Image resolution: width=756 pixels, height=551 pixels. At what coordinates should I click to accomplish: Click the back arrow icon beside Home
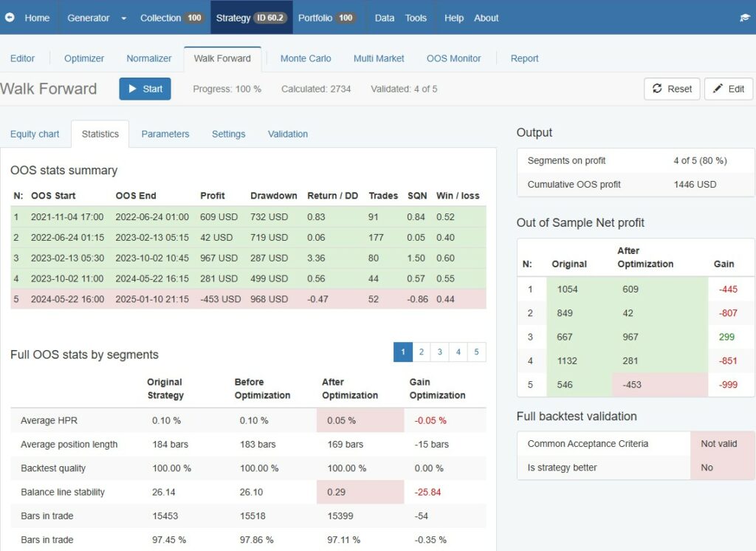click(x=10, y=18)
